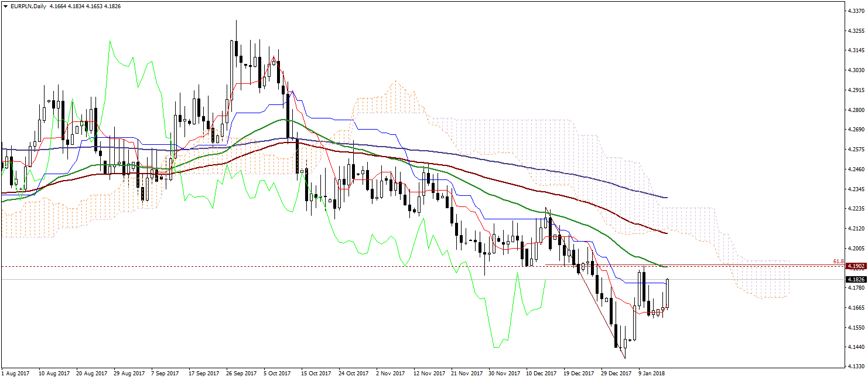This screenshot has width=868, height=380.
Task: Click the 30 Nov 2017 date label
Action: point(504,373)
